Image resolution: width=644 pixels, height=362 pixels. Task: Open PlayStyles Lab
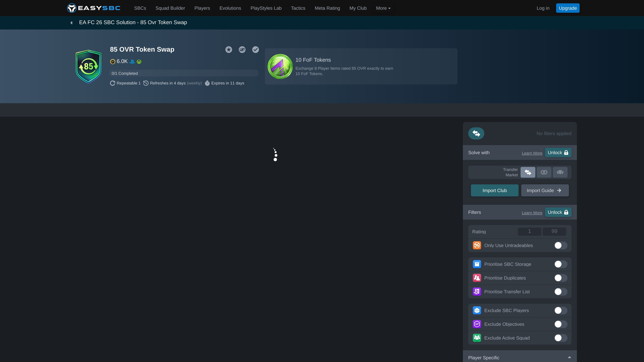tap(266, 8)
